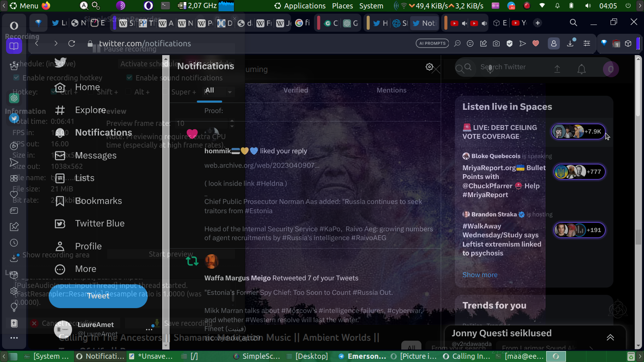Expand the top panel with the right arrow
The height and width of the screenshot is (362, 644).
[x=640, y=6]
